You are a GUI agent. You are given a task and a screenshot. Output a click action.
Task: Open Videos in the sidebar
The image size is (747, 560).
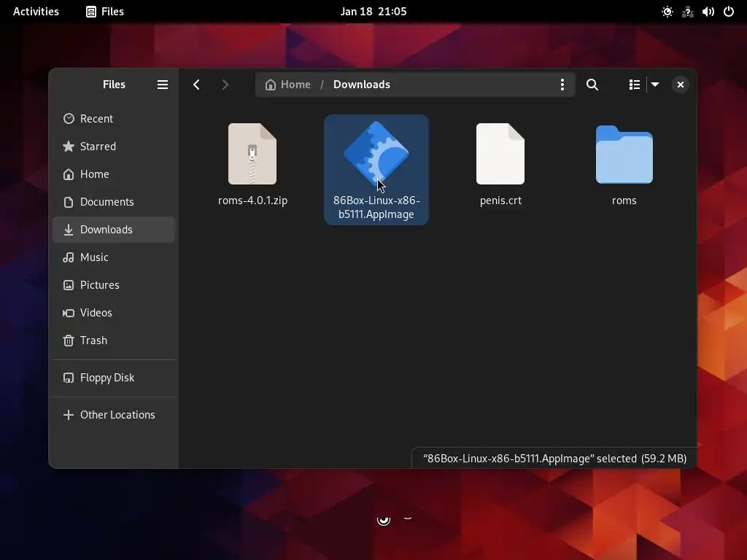114,312
